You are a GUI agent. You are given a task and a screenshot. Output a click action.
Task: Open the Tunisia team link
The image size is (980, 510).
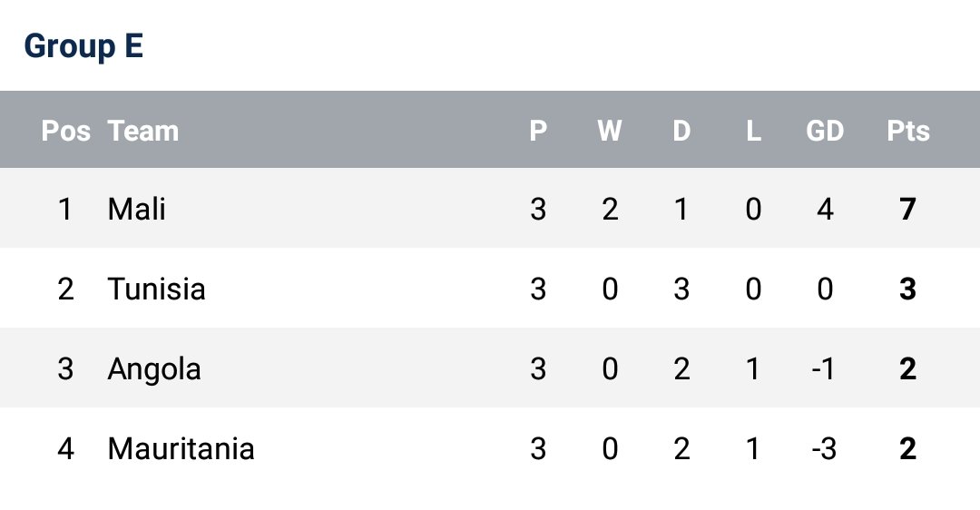click(x=156, y=289)
